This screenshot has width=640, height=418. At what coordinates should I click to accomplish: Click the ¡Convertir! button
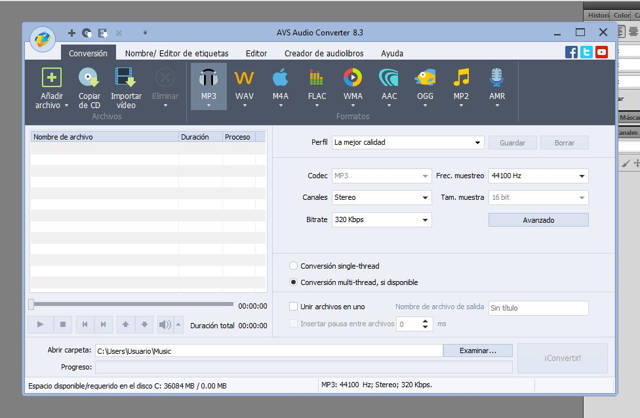[x=562, y=358]
